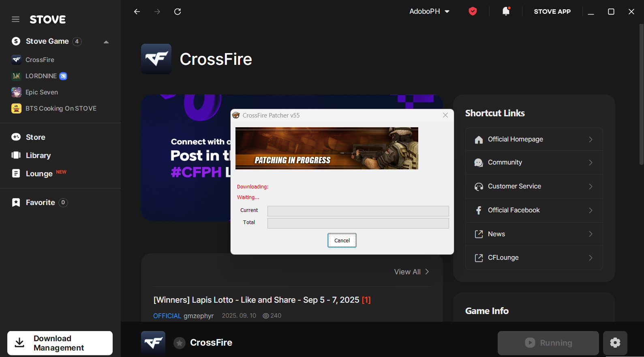
Task: Open notifications bell
Action: click(x=506, y=11)
